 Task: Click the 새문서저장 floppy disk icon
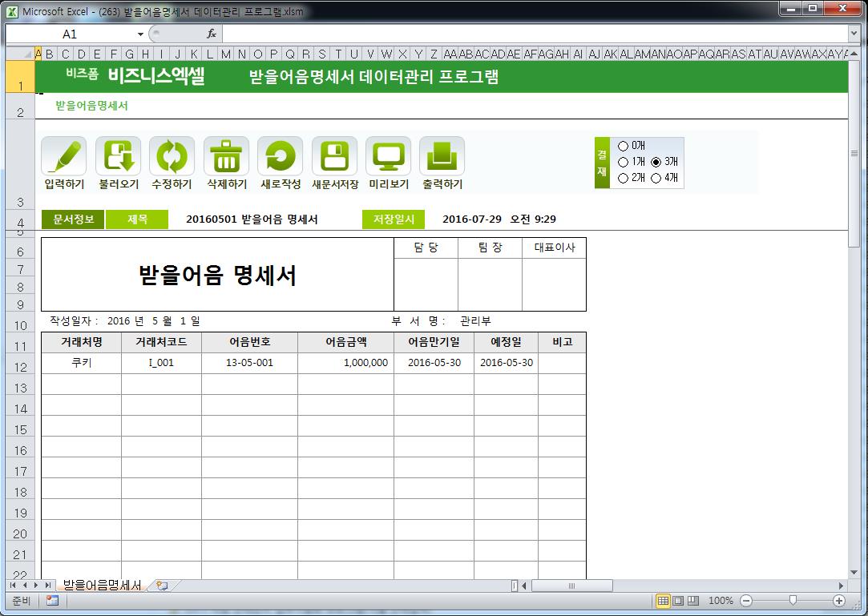tap(334, 156)
